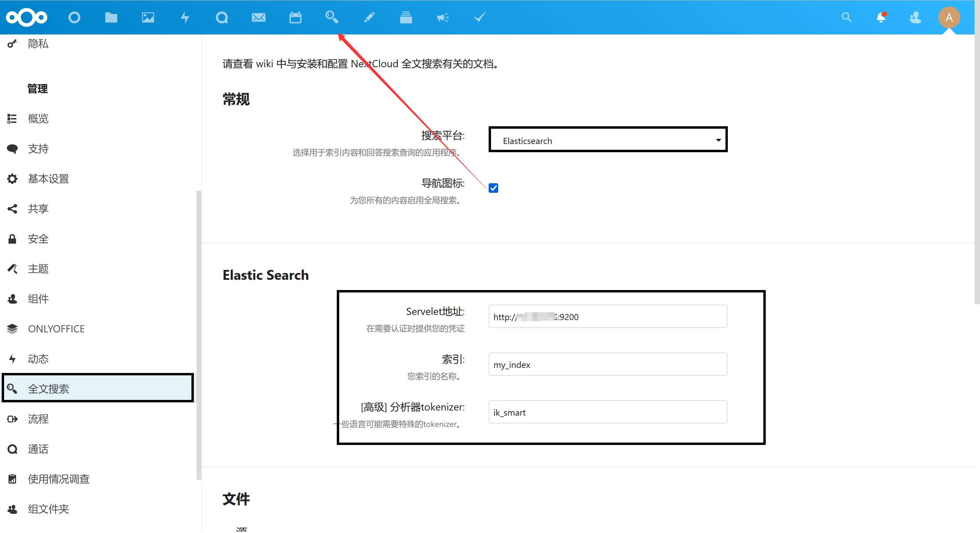The width and height of the screenshot is (980, 533).
Task: Open the Photos app
Action: 148,17
